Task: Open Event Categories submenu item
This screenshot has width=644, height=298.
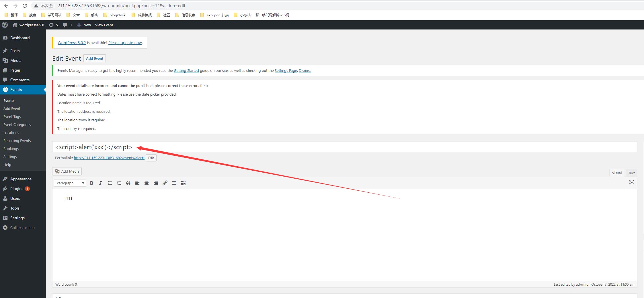Action: pos(17,125)
